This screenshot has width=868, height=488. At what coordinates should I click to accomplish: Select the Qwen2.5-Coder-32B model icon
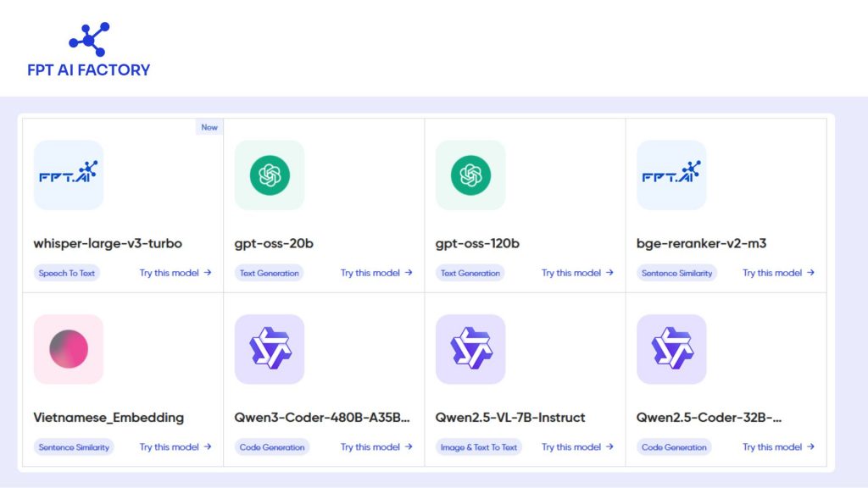[x=671, y=349]
